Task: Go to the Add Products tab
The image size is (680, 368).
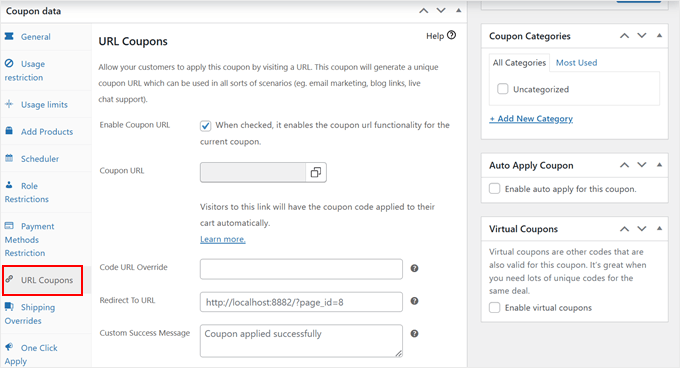Action: click(x=46, y=131)
